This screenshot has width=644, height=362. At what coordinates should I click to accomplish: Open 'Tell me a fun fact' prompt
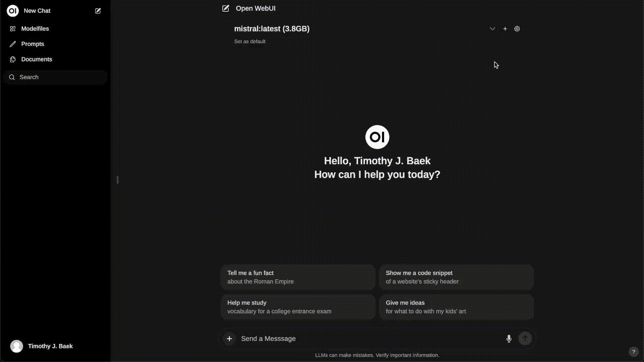click(298, 277)
